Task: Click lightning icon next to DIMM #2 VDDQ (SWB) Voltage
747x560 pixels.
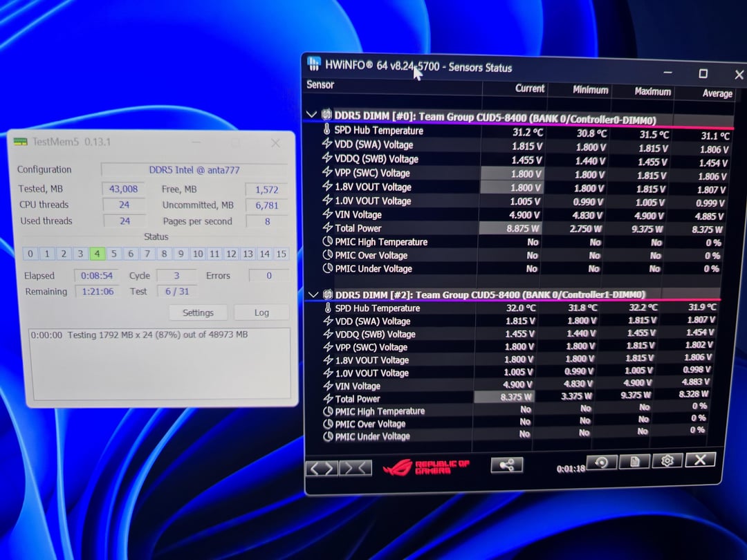Action: [329, 333]
